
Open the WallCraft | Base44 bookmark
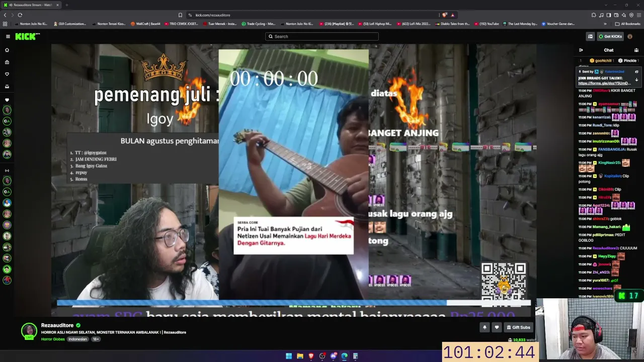(x=145, y=24)
